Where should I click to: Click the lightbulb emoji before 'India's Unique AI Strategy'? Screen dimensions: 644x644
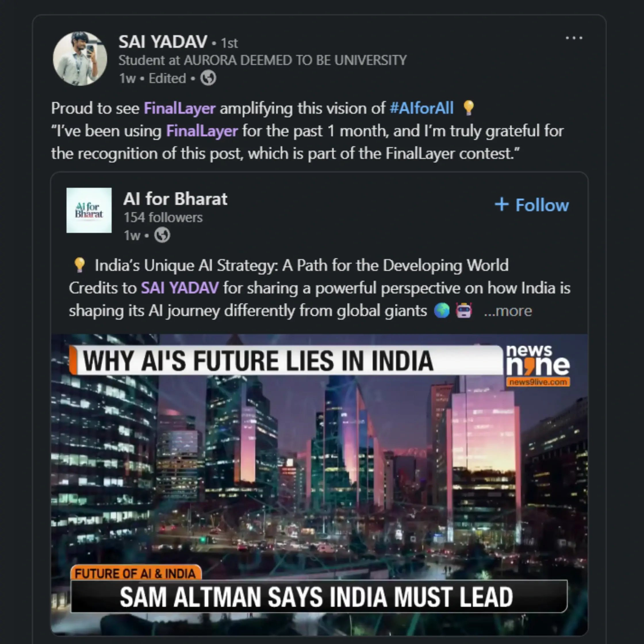pos(79,265)
